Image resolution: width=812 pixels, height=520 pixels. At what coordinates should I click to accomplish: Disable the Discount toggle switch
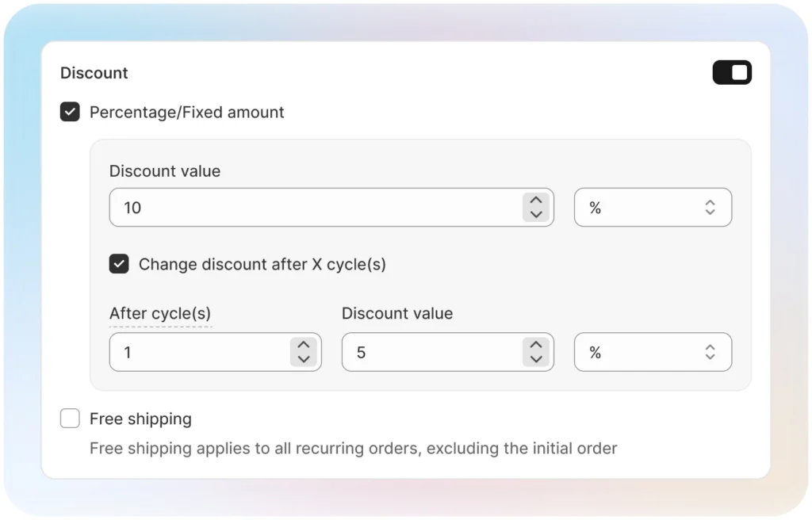point(731,72)
